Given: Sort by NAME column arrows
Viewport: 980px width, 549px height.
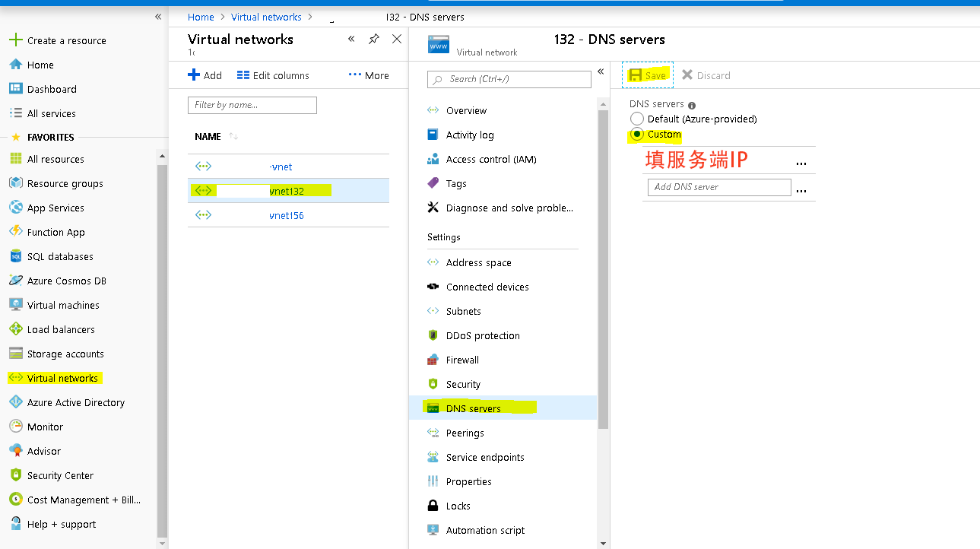Looking at the screenshot, I should pos(234,137).
